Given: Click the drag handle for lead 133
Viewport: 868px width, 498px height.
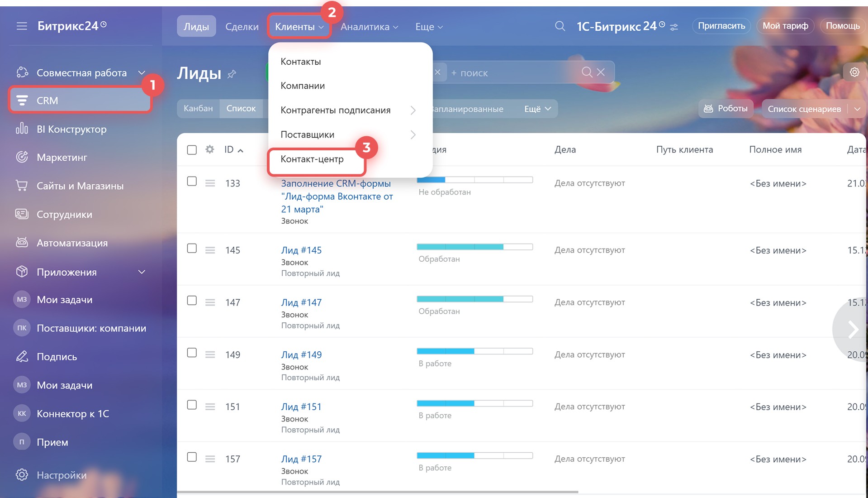Looking at the screenshot, I should pos(210,183).
